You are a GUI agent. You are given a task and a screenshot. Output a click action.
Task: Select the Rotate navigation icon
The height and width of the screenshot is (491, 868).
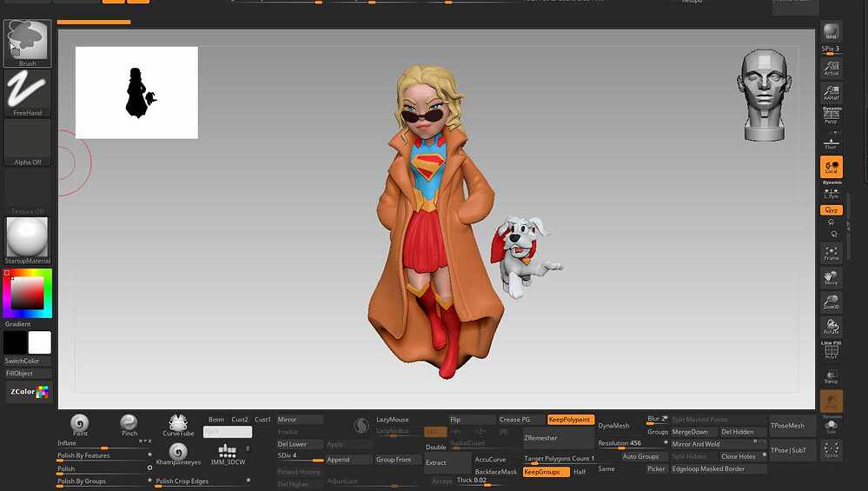point(831,326)
